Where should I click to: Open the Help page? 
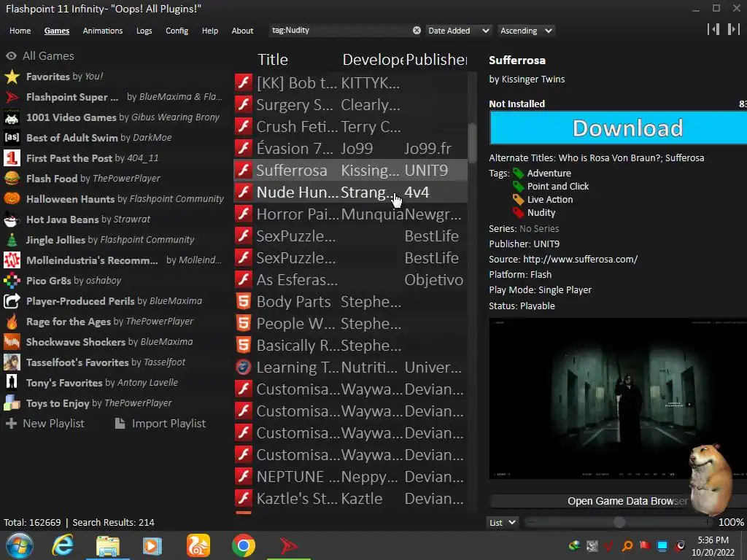(x=209, y=31)
